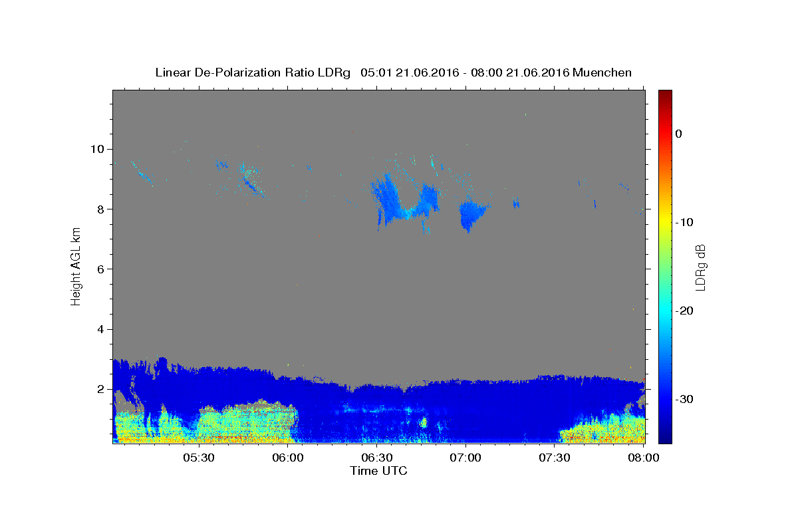Click the '05:30' time tick label
798x532 pixels.
(198, 458)
